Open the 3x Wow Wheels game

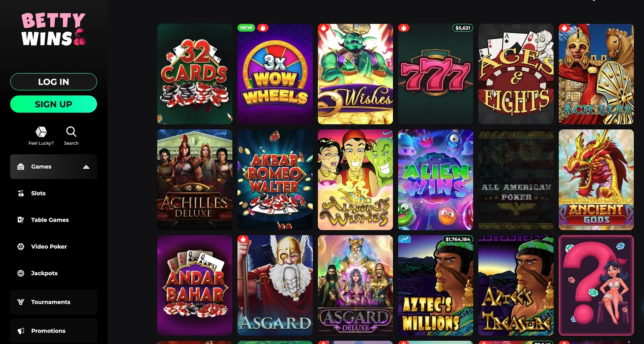(275, 74)
